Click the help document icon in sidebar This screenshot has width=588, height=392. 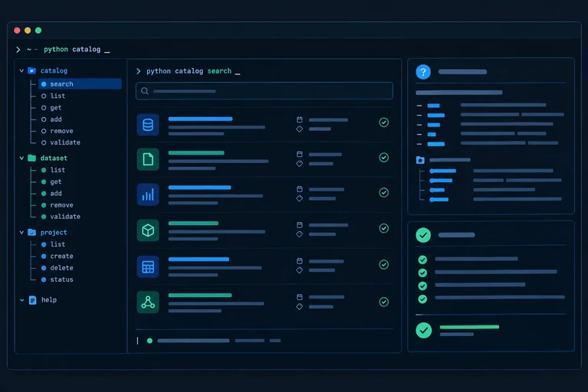tap(33, 300)
